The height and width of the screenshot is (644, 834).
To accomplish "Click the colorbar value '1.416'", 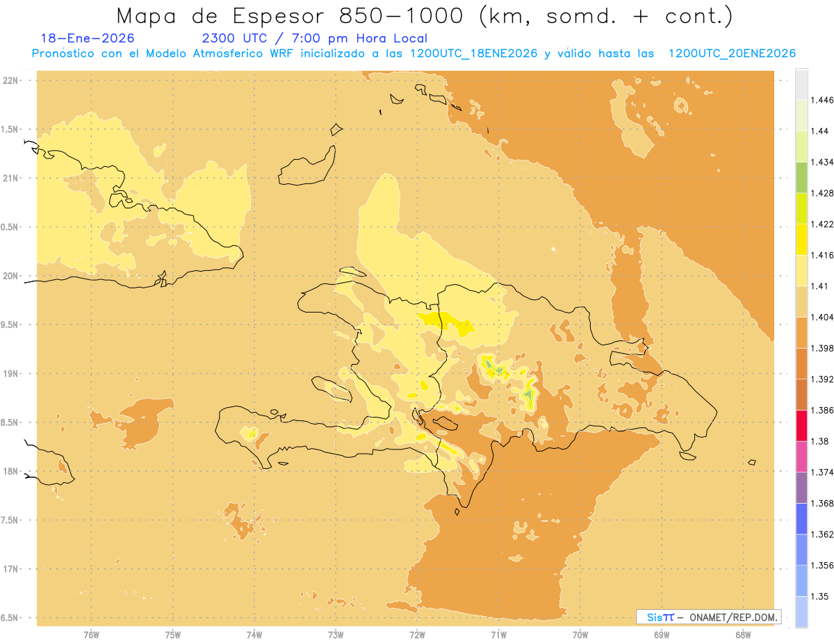I will [x=821, y=255].
